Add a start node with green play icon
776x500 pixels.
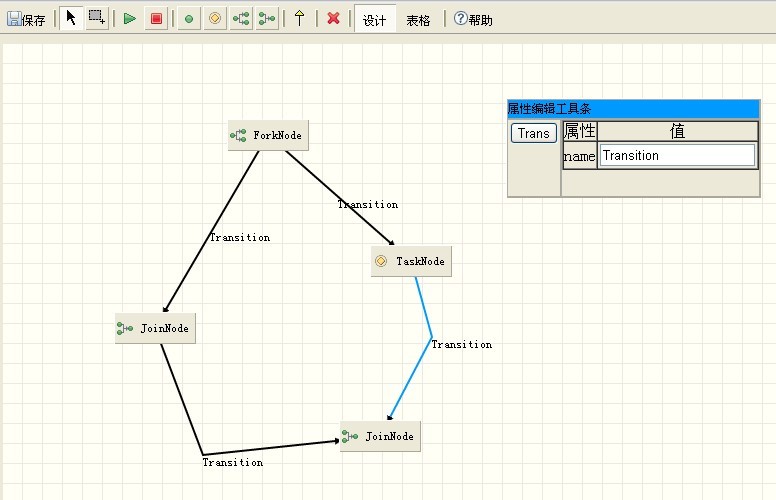coord(130,18)
